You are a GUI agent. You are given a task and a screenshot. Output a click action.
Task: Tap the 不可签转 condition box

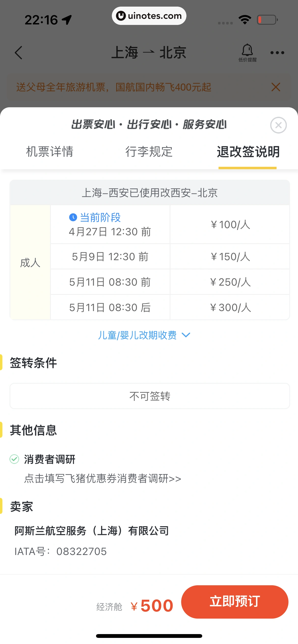[x=150, y=396]
